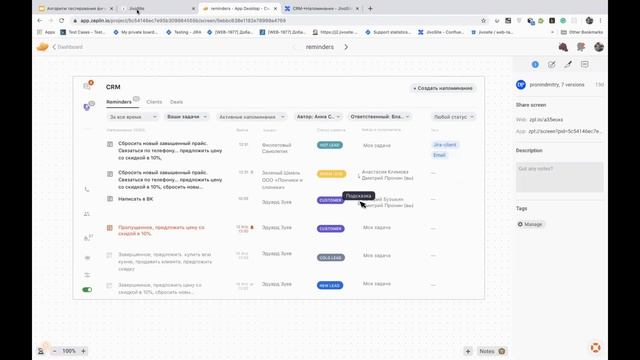Open a new browser tab
The image size is (640, 360).
(370, 8)
